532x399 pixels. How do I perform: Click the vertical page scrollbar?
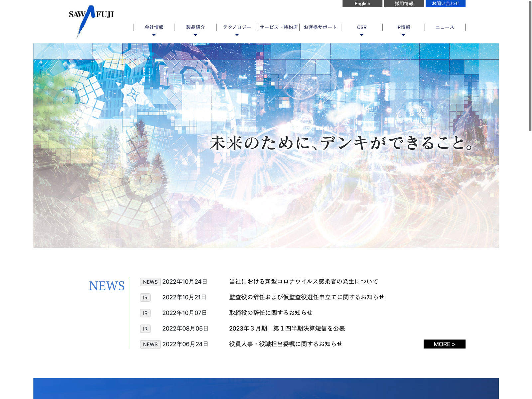click(x=530, y=66)
